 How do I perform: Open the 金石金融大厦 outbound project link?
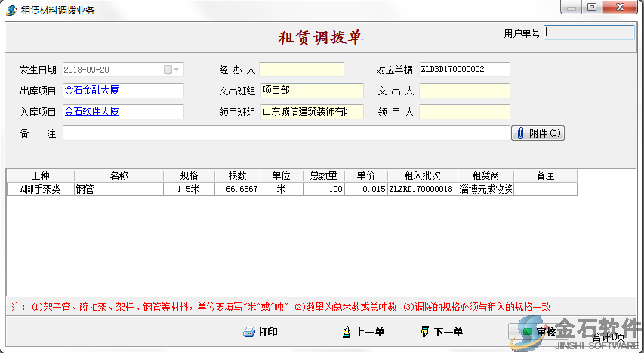(x=91, y=91)
